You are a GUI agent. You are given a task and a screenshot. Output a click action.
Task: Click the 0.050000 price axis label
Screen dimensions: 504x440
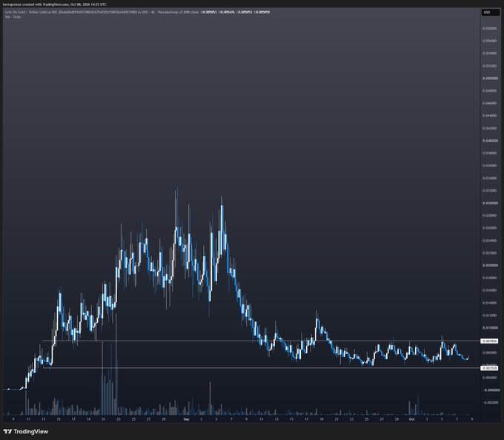point(490,78)
